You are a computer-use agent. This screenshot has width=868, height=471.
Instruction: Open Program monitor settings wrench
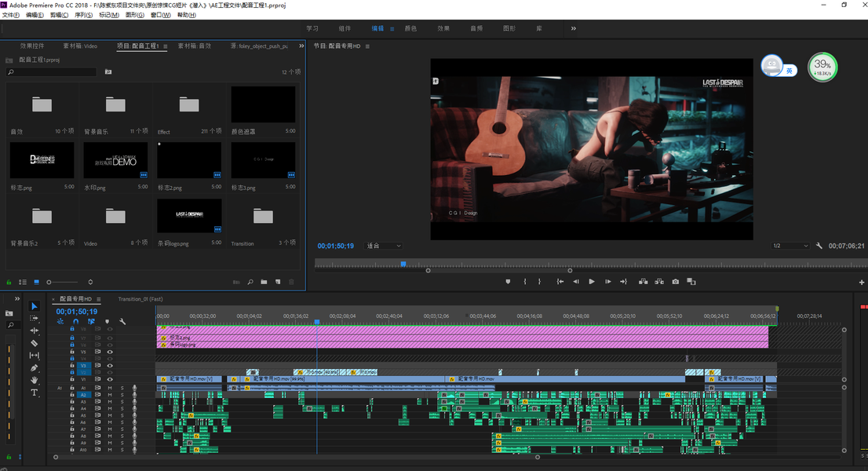819,246
